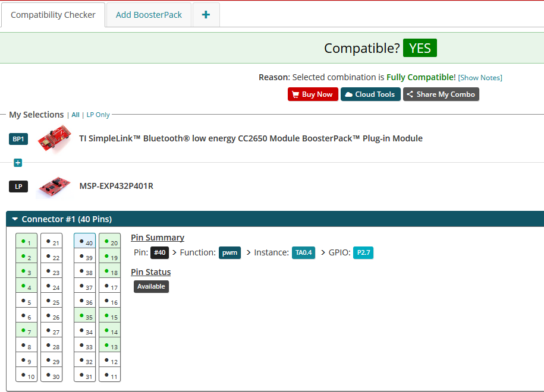The width and height of the screenshot is (544, 392).
Task: Select pin 13 on the connector
Action: tap(109, 345)
